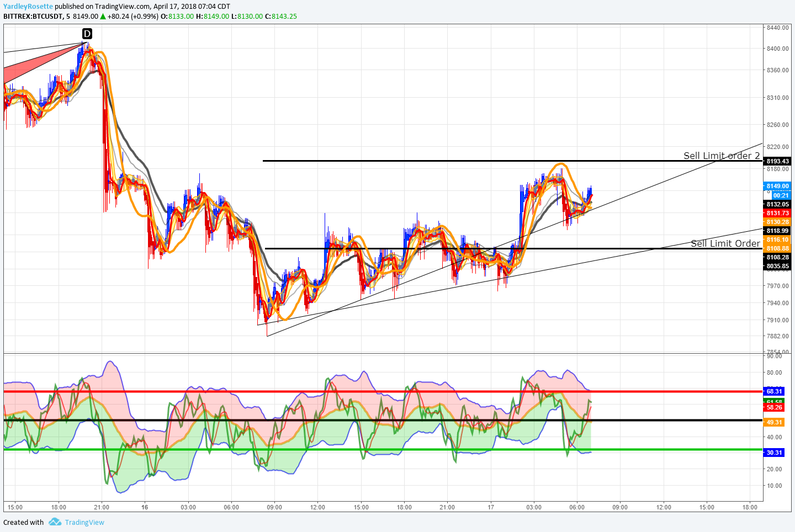This screenshot has height=532, width=795.
Task: Click the 7882.00 price axis label
Action: [777, 336]
